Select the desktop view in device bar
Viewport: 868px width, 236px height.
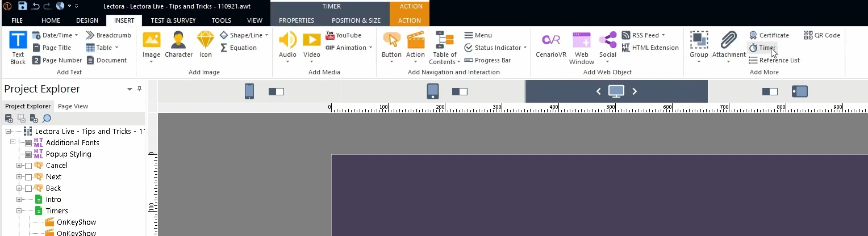pos(616,91)
